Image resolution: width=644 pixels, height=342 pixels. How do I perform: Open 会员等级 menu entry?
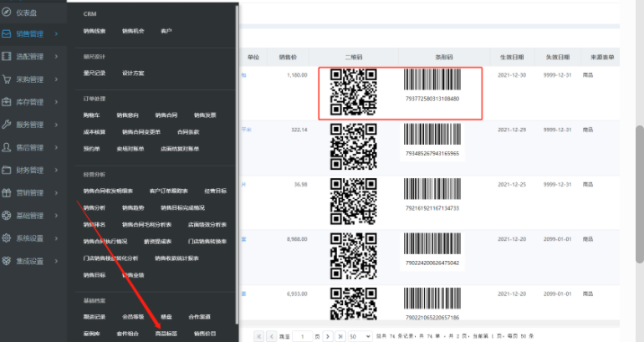pos(133,317)
